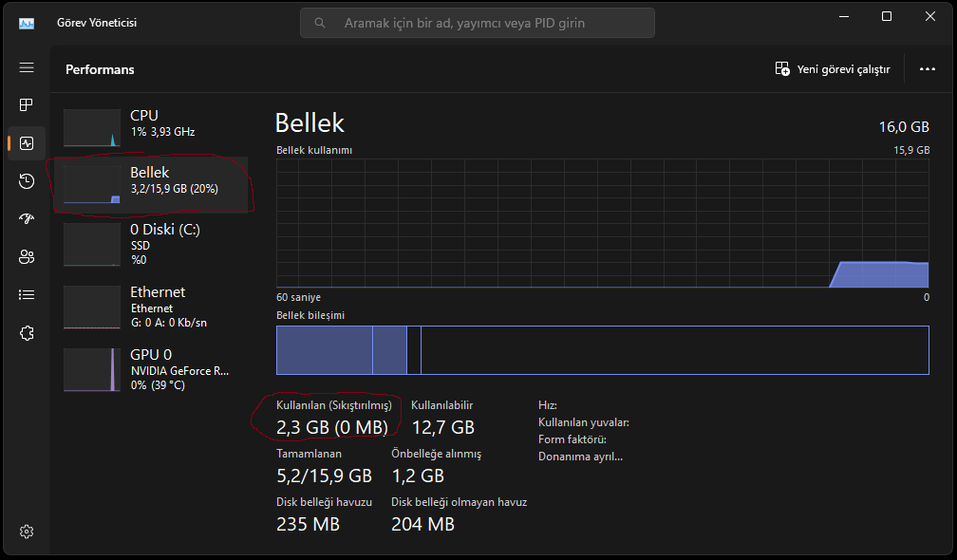The image size is (957, 560).
Task: Go to Startup apps sidebar icon
Action: (27, 219)
